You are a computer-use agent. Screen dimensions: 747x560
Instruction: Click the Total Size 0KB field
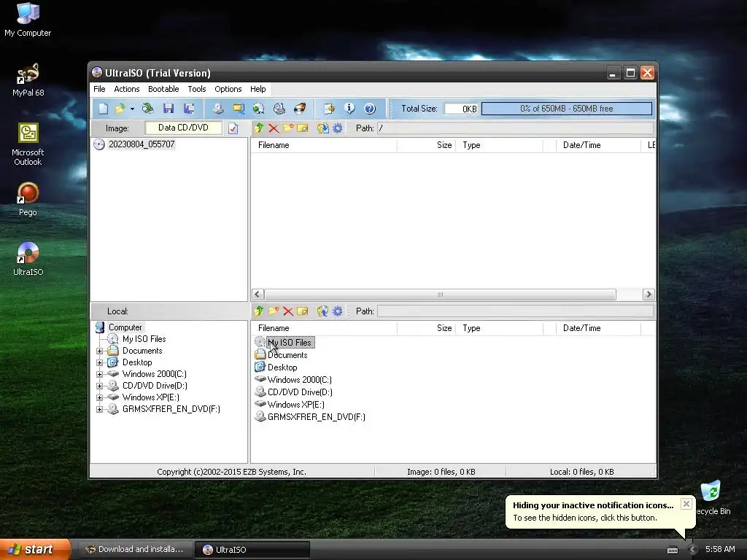[x=462, y=109]
